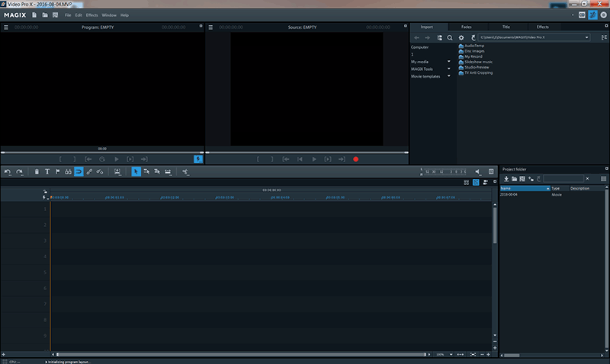Screen dimensions: 610x364
Task: Open the search magnifier in media pool
Action: pos(450,37)
